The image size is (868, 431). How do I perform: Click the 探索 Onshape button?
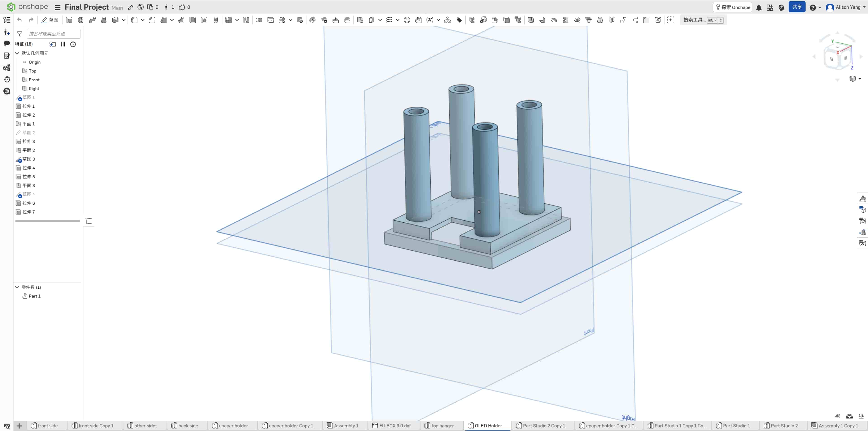pyautogui.click(x=733, y=7)
